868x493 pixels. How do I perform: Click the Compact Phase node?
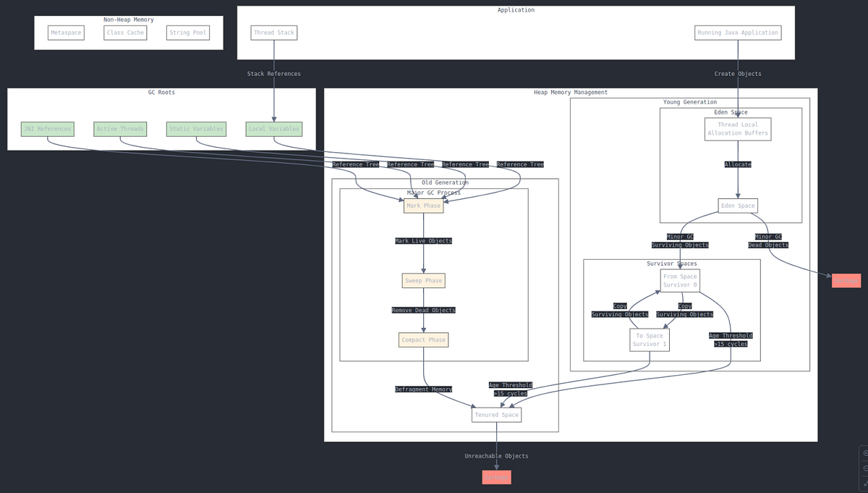423,340
